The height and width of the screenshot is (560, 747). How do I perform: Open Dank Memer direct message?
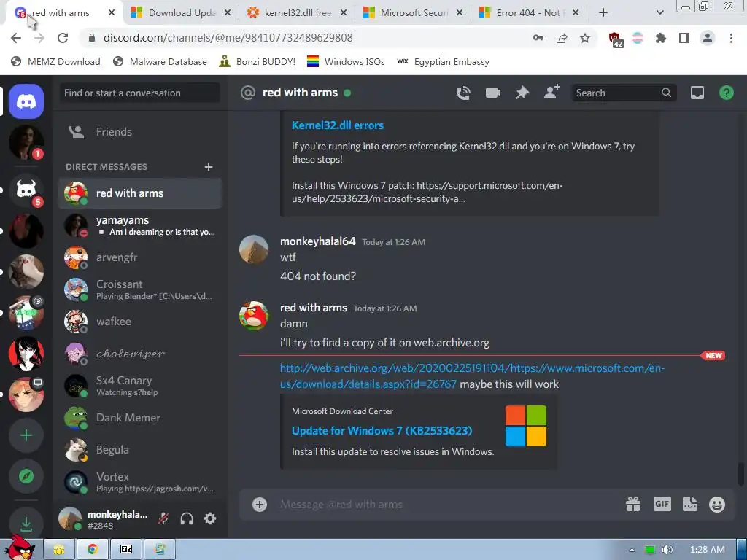(139, 418)
